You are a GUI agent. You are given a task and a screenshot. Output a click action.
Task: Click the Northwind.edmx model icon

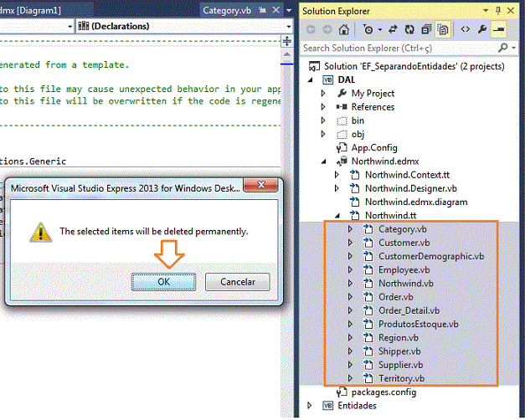[x=342, y=161]
